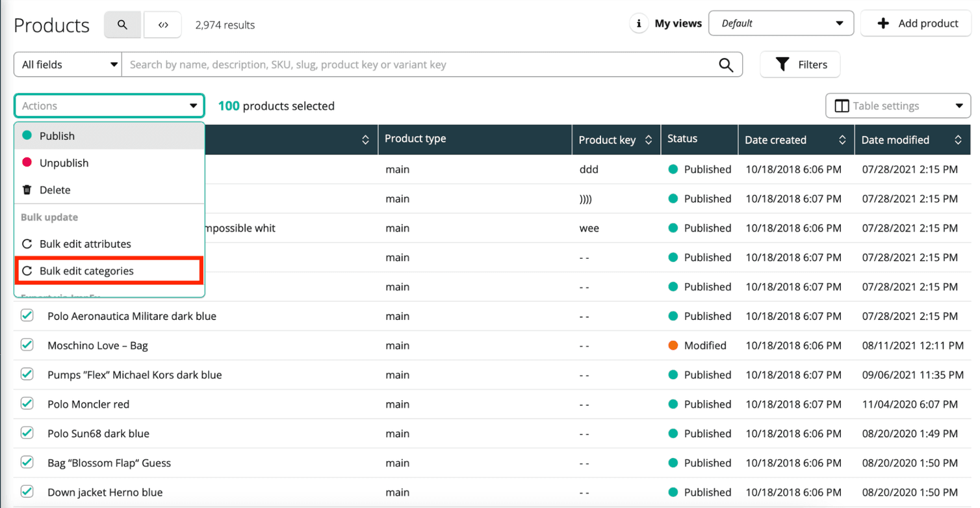Open the Table settings dropdown

click(x=897, y=105)
